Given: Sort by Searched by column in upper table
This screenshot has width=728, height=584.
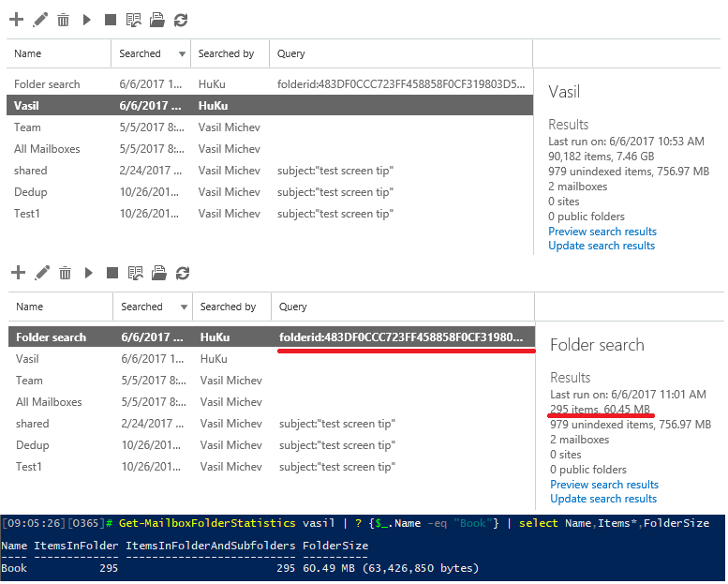Looking at the screenshot, I should tap(226, 53).
